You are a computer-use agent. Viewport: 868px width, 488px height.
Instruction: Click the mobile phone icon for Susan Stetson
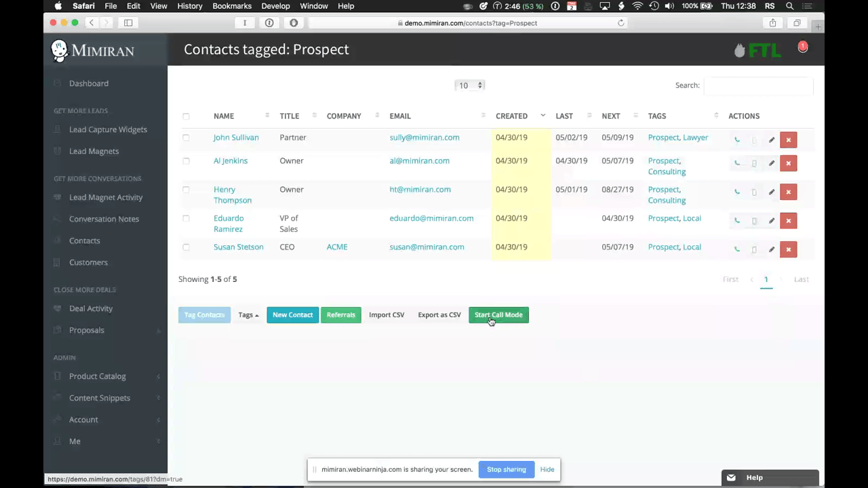(x=754, y=249)
